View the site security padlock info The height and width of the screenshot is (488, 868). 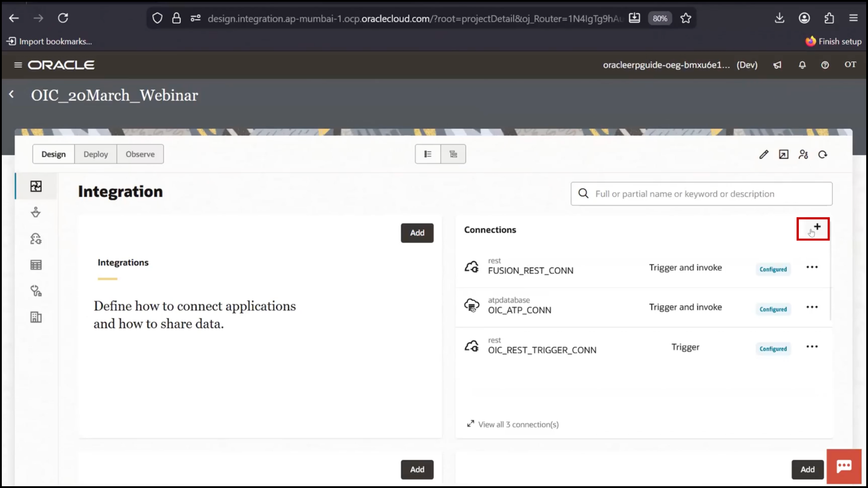pos(176,18)
